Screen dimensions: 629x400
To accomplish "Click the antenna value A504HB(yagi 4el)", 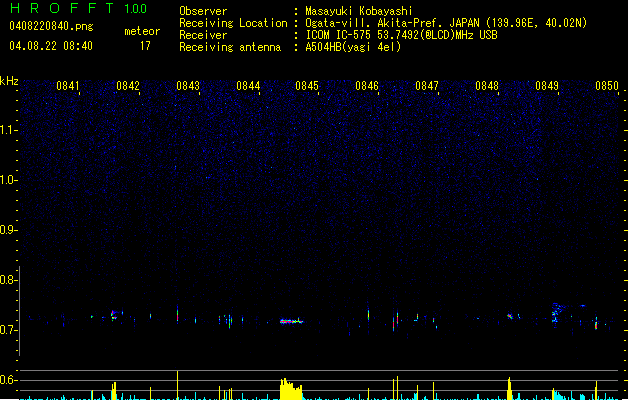I will point(353,47).
